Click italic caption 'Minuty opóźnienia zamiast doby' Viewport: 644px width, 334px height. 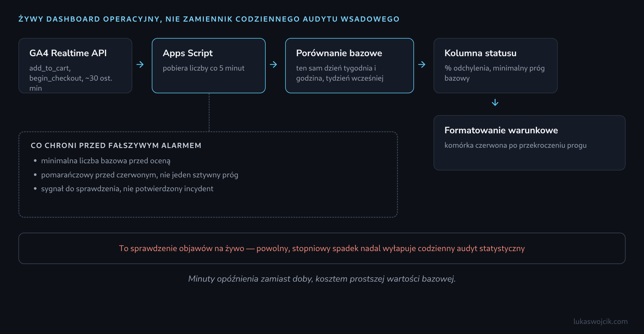(322, 279)
